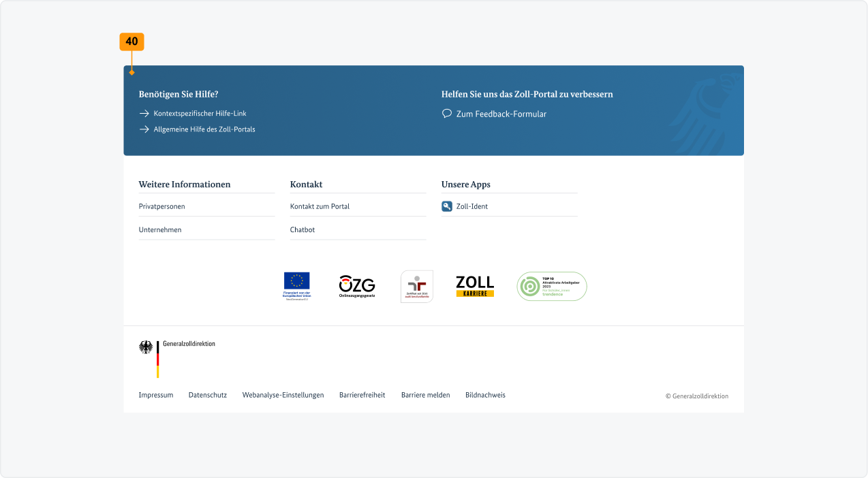868x478 pixels.
Task: Open Webanalyse-Einstellungen
Action: point(283,395)
